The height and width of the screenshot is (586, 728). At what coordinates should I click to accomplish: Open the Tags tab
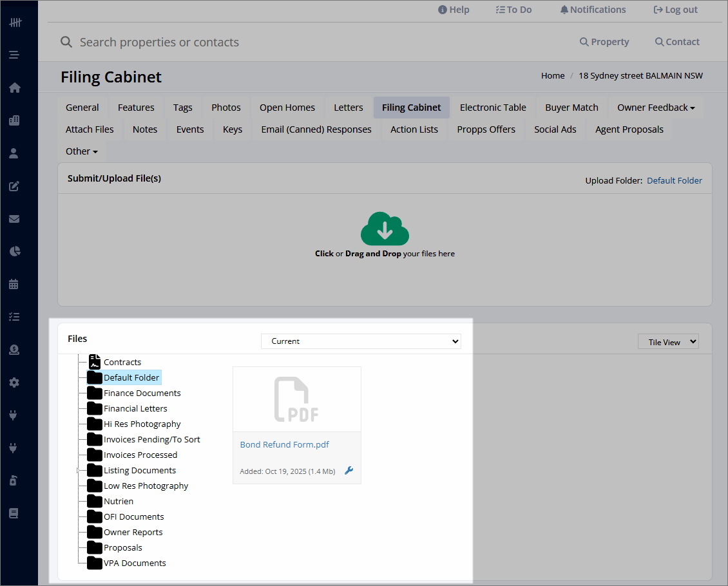pos(182,108)
